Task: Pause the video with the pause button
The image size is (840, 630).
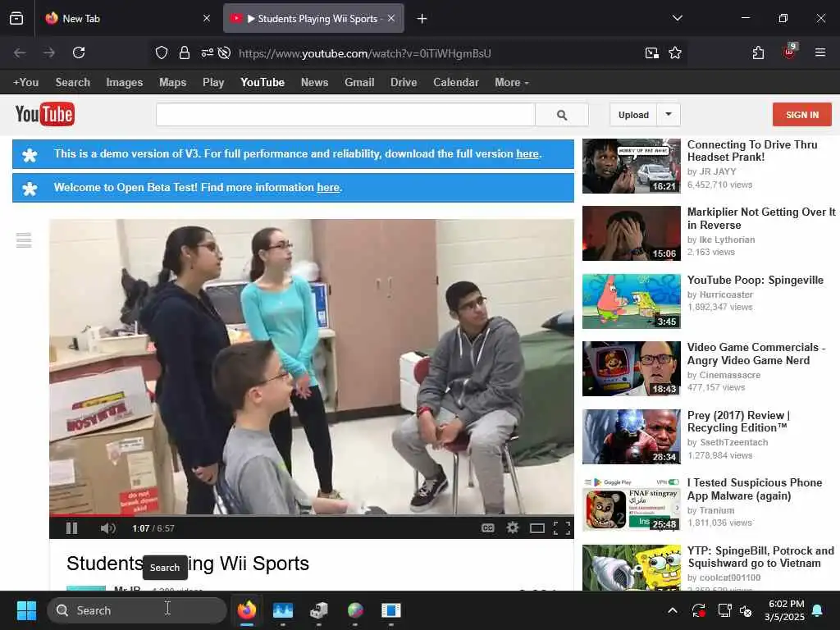Action: 72,528
